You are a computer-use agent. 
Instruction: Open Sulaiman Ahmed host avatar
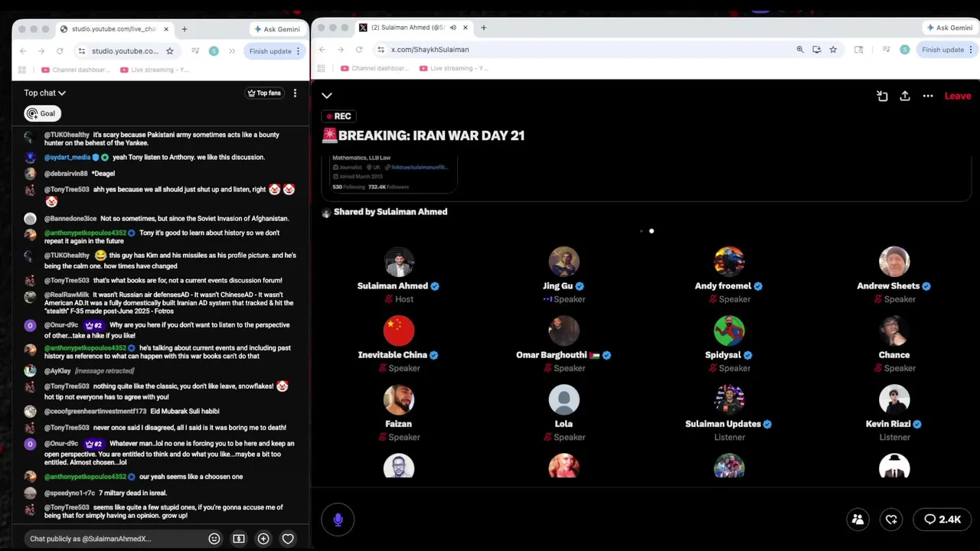click(399, 262)
